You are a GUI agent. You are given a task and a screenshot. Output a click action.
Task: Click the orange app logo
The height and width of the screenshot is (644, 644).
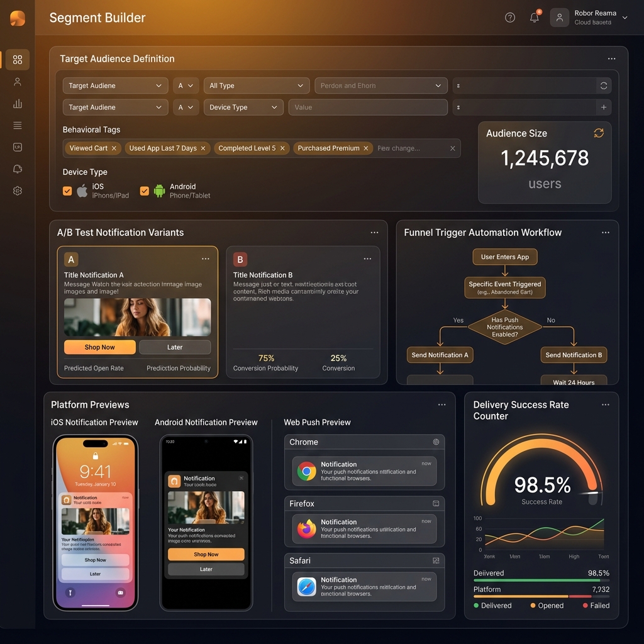[17, 18]
